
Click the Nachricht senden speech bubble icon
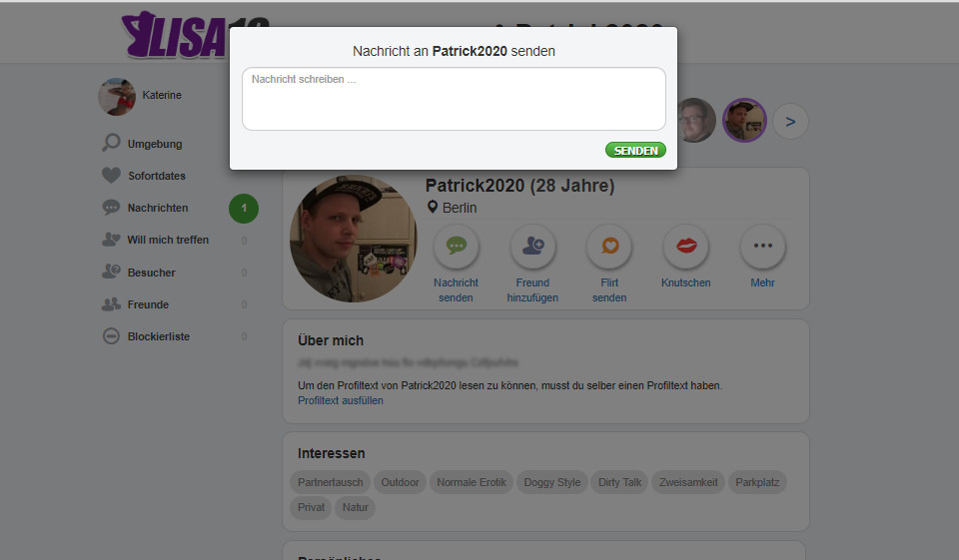pyautogui.click(x=456, y=247)
